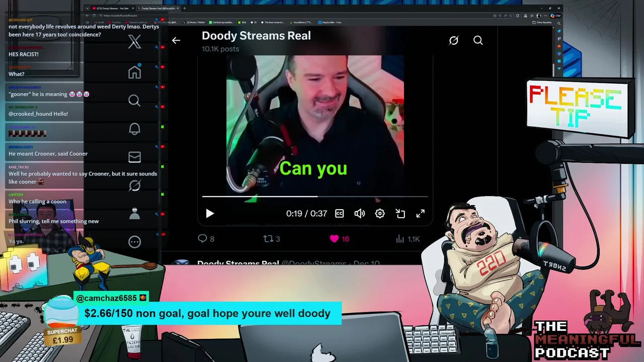Click the SUPERCHAT £1.99 badge
The width and height of the screenshot is (644, 362).
click(63, 336)
